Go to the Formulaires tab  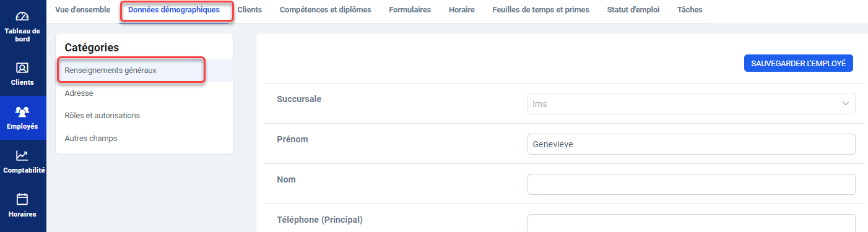click(x=410, y=10)
